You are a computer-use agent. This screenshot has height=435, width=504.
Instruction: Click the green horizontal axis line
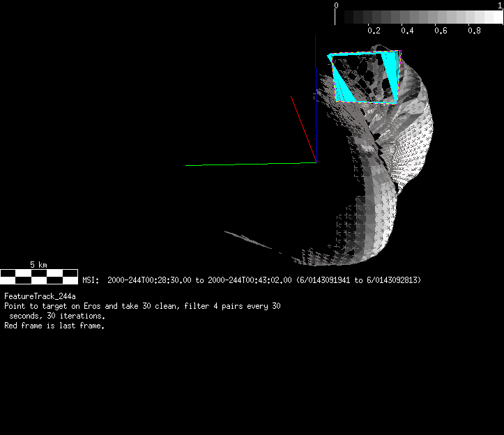pyautogui.click(x=251, y=165)
